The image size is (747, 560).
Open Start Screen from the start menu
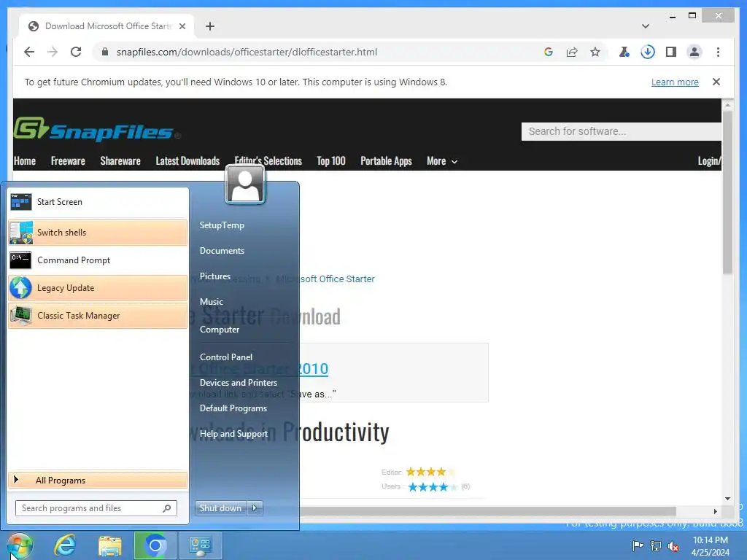pyautogui.click(x=98, y=202)
